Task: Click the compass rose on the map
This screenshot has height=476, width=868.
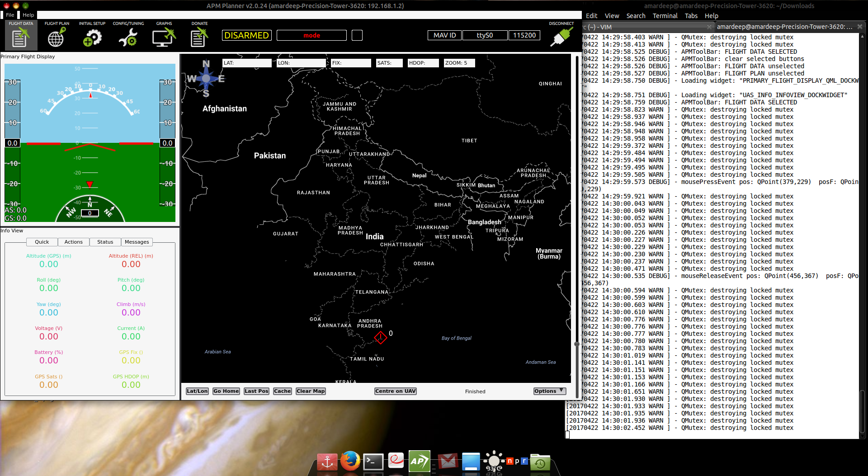Action: pos(206,78)
